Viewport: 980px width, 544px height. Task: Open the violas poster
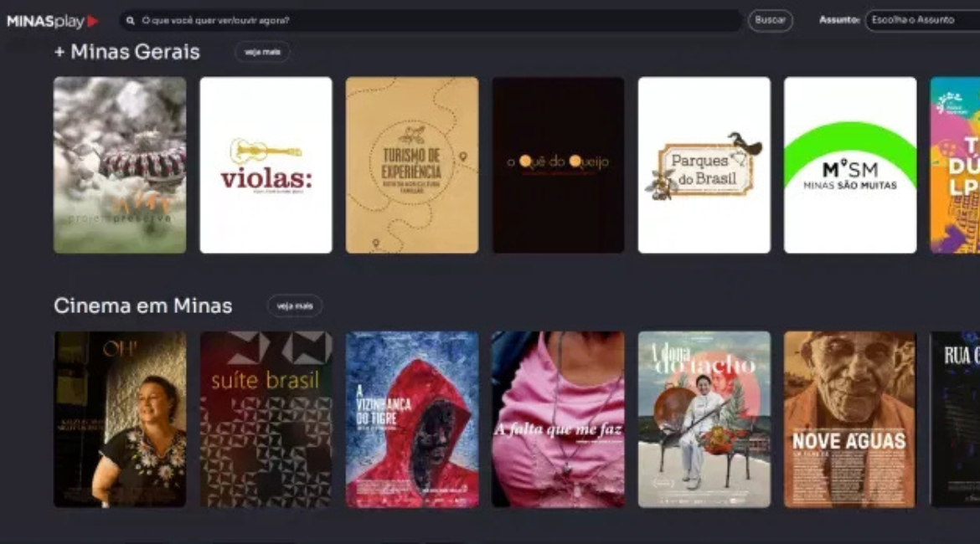point(266,165)
